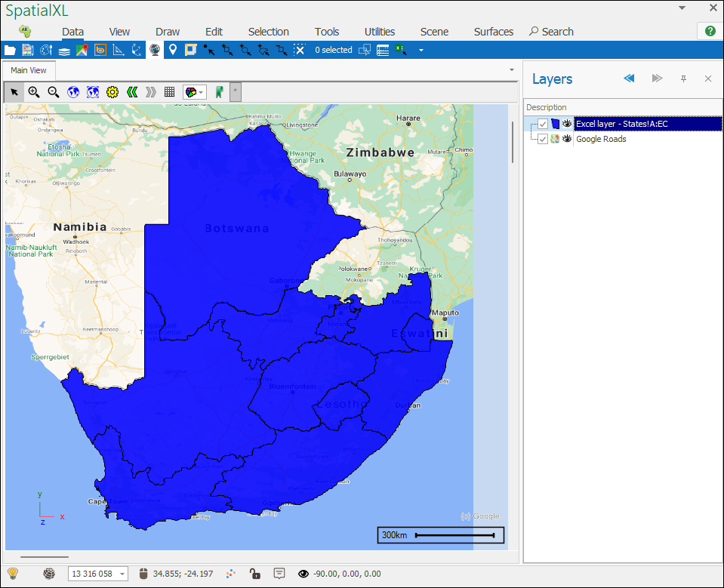
Task: Click the map pin marker icon
Action: tap(173, 50)
